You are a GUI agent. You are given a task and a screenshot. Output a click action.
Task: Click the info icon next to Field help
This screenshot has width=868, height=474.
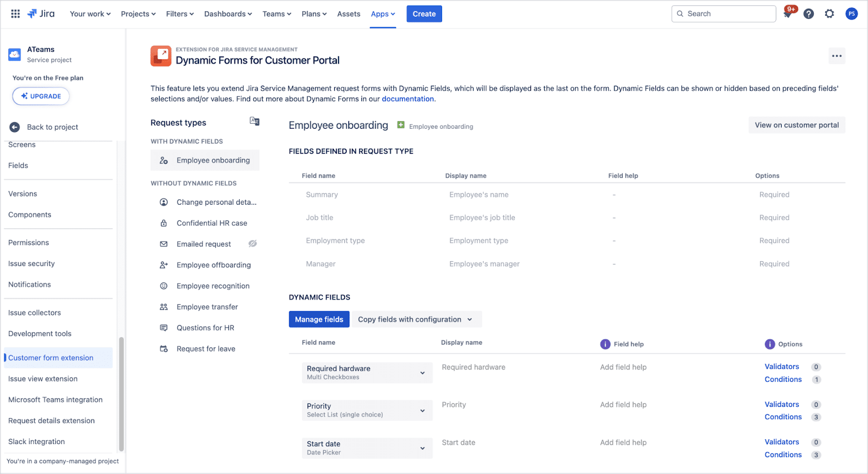(x=605, y=344)
